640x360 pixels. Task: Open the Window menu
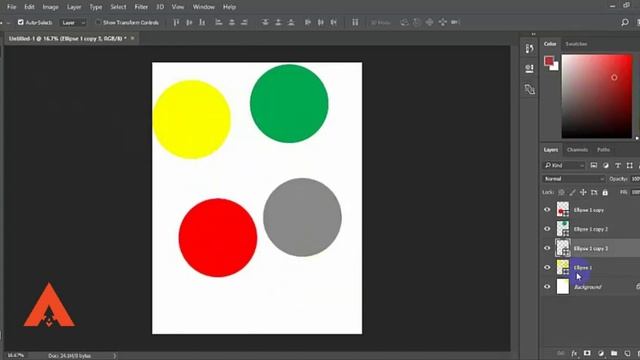pyautogui.click(x=203, y=7)
